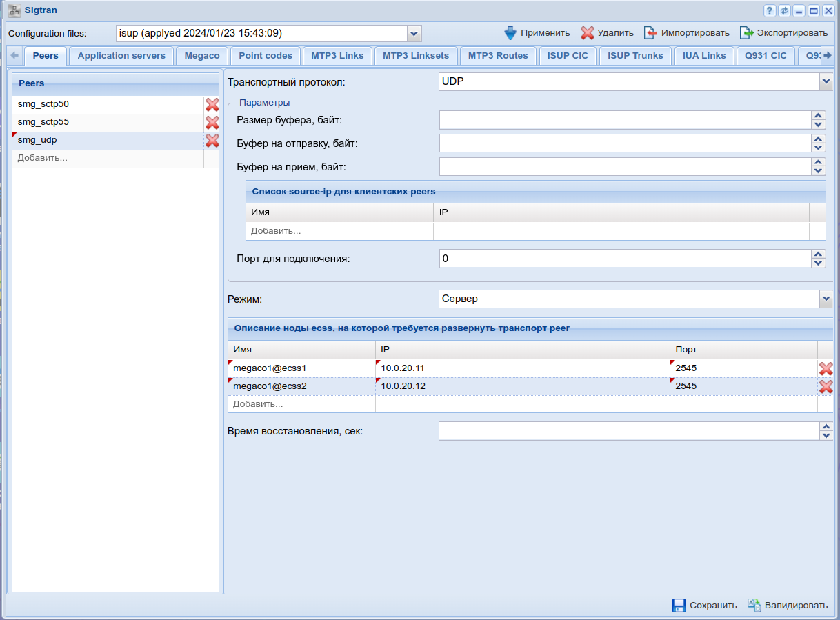Click the megaco1@ecss2 name cell
Screen dimensions: 840x620
301,386
